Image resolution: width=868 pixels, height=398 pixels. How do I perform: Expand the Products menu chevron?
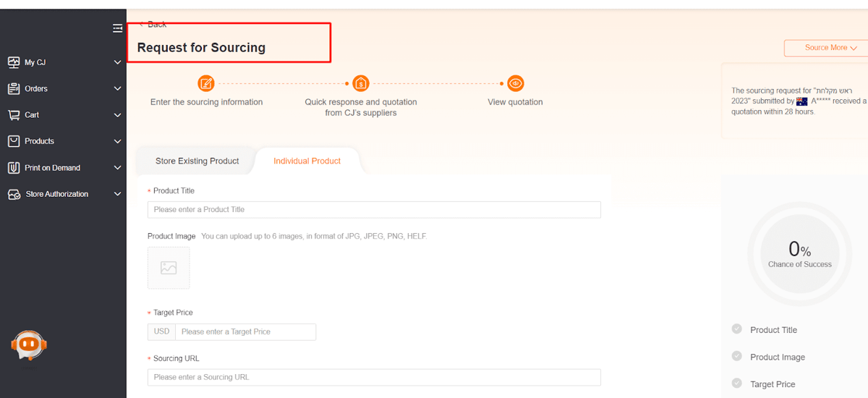tap(117, 141)
